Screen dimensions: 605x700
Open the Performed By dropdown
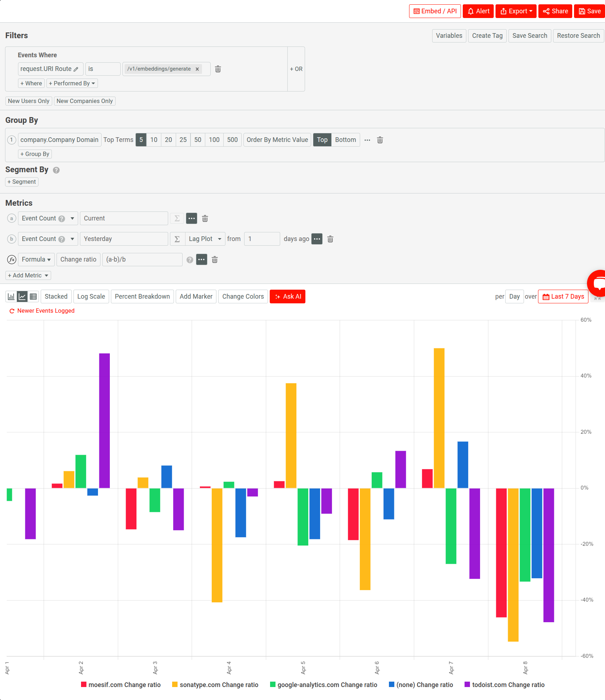click(72, 83)
